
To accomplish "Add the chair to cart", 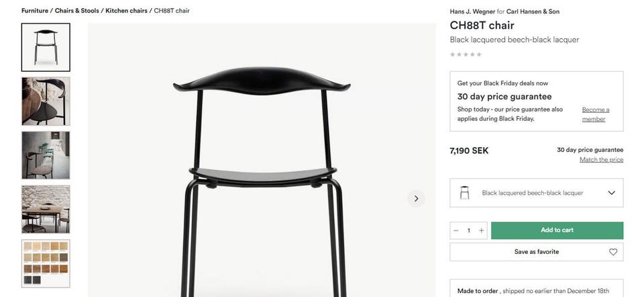I will pyautogui.click(x=557, y=230).
